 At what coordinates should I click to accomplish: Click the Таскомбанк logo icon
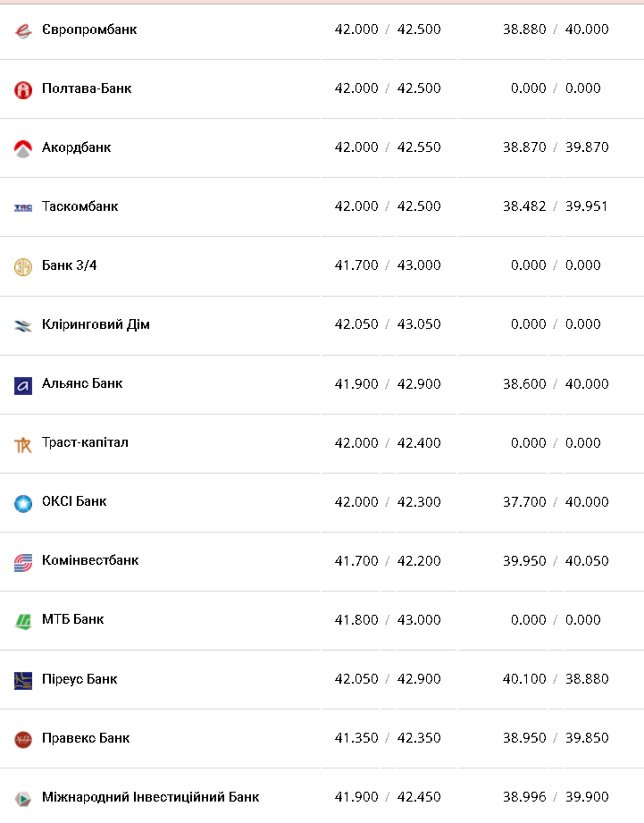pos(23,207)
